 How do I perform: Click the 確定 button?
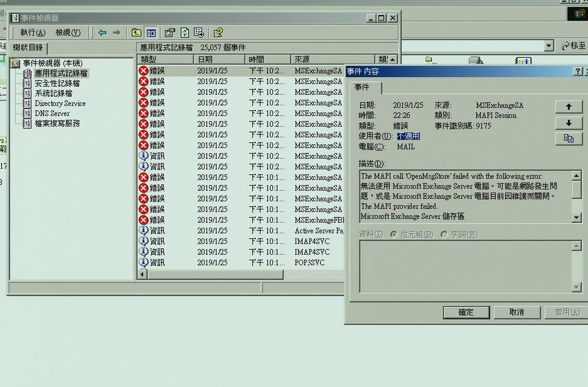[x=466, y=312]
